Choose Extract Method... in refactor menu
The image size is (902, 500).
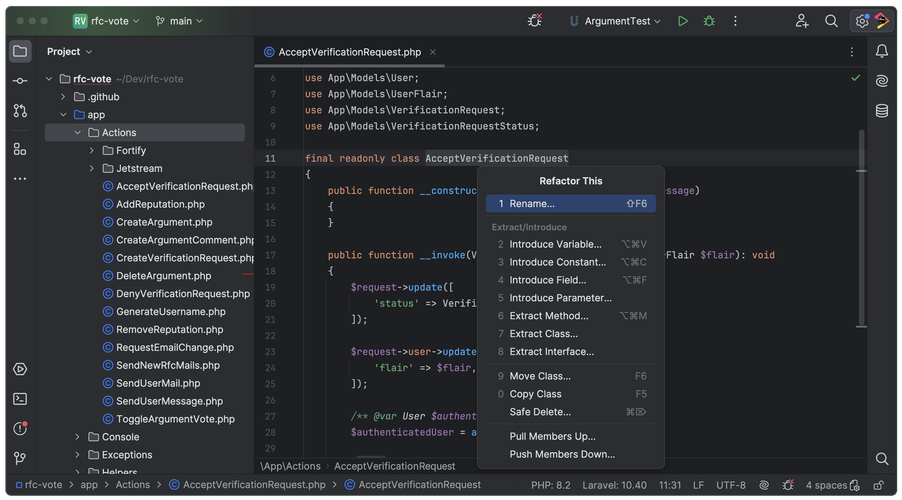pyautogui.click(x=571, y=316)
